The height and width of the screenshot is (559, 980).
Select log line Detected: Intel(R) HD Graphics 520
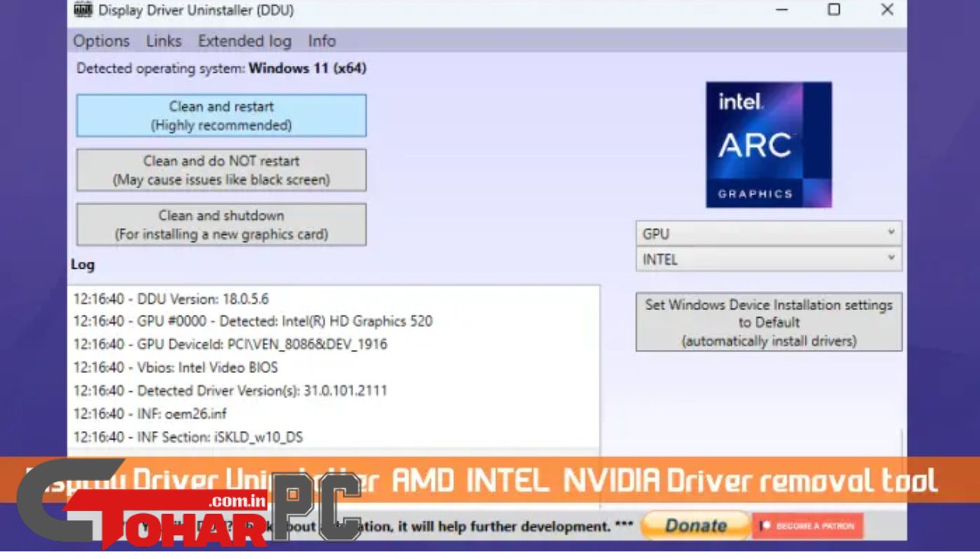(253, 322)
